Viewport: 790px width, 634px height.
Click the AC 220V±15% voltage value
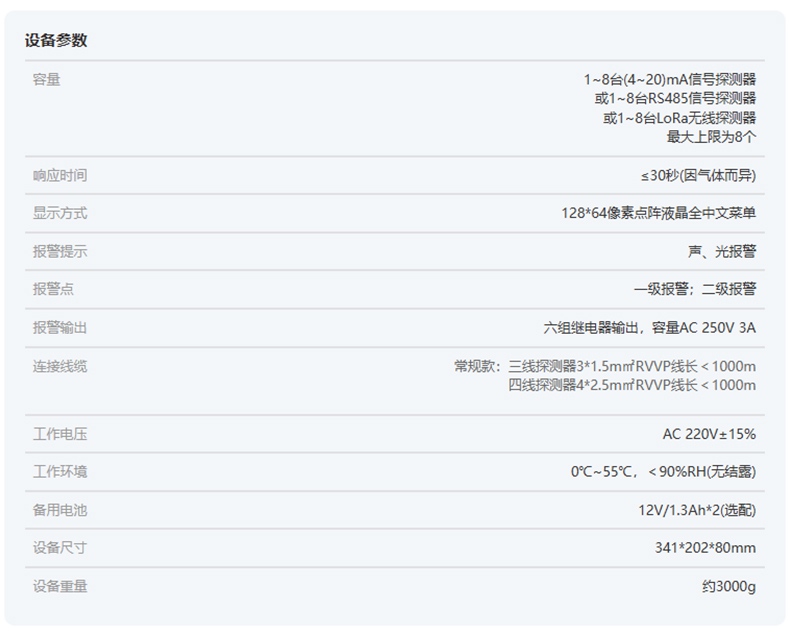click(709, 434)
